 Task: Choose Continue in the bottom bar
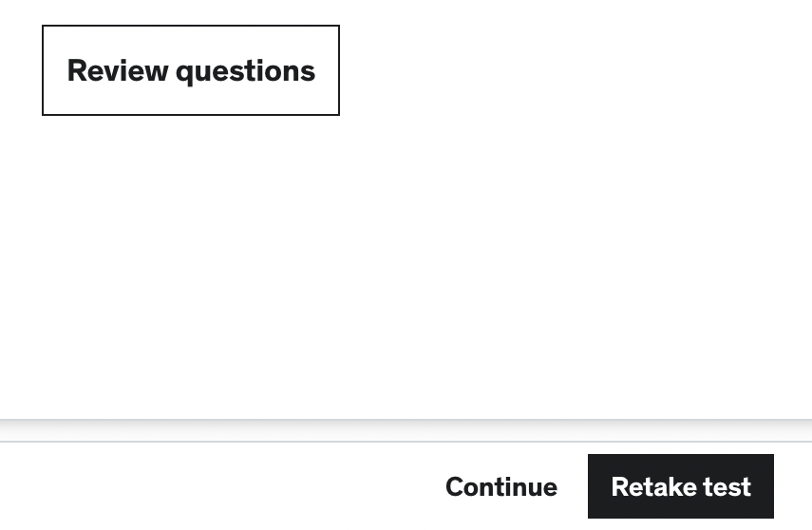click(x=501, y=487)
